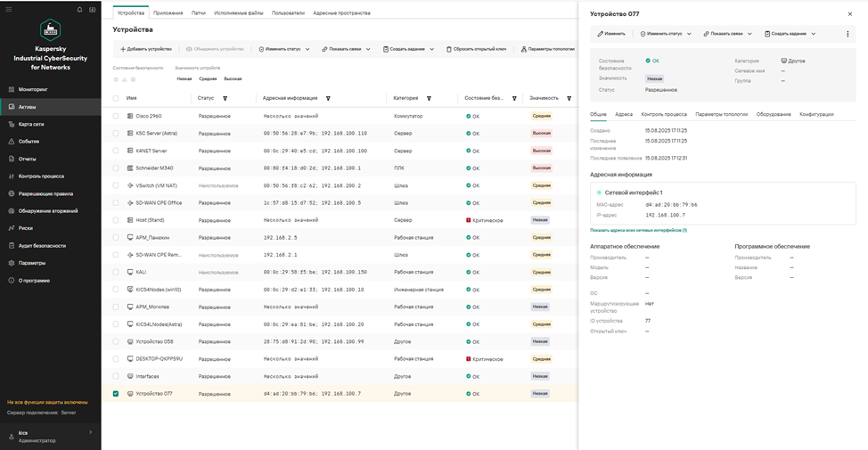868x450 pixels.
Task: Collapse the sidebar with hamburger menu icon
Action: (8, 10)
